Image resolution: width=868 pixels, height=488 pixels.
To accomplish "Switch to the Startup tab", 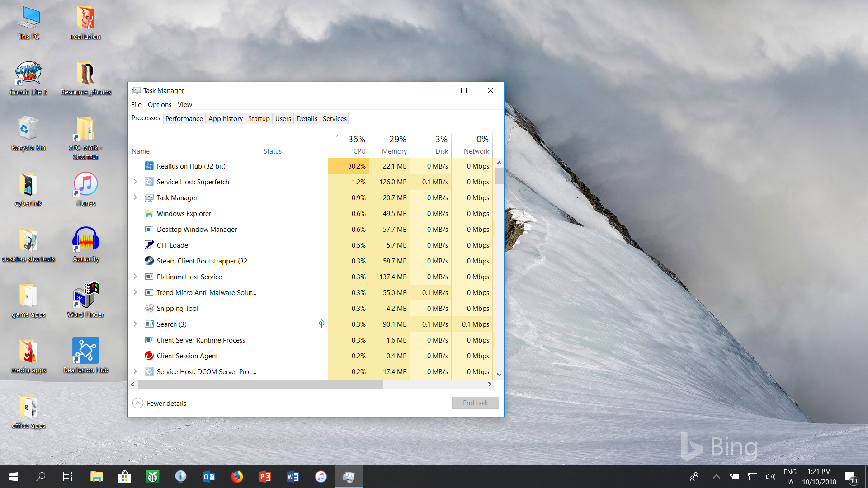I will pyautogui.click(x=259, y=118).
